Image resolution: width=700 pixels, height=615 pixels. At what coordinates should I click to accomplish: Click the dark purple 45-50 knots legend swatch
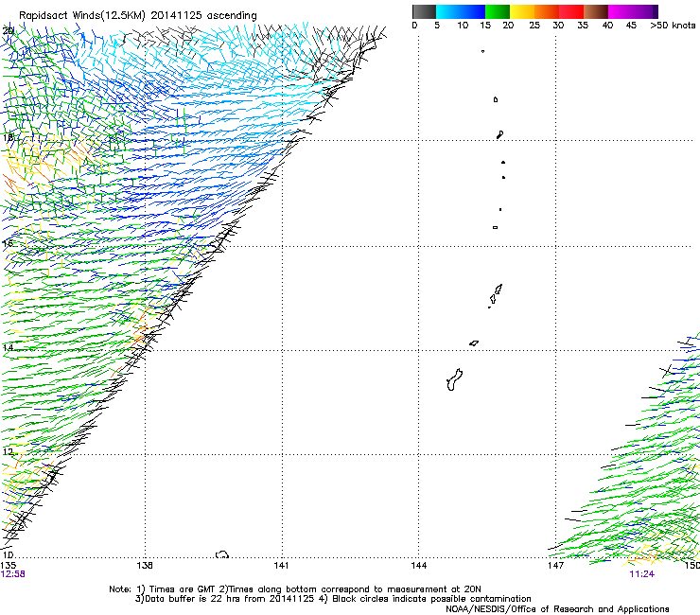(x=645, y=11)
